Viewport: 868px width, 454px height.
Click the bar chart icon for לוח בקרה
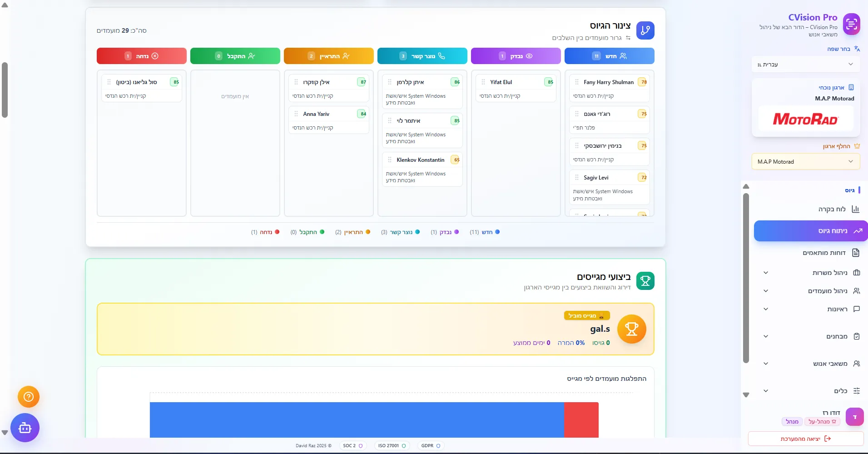(856, 209)
